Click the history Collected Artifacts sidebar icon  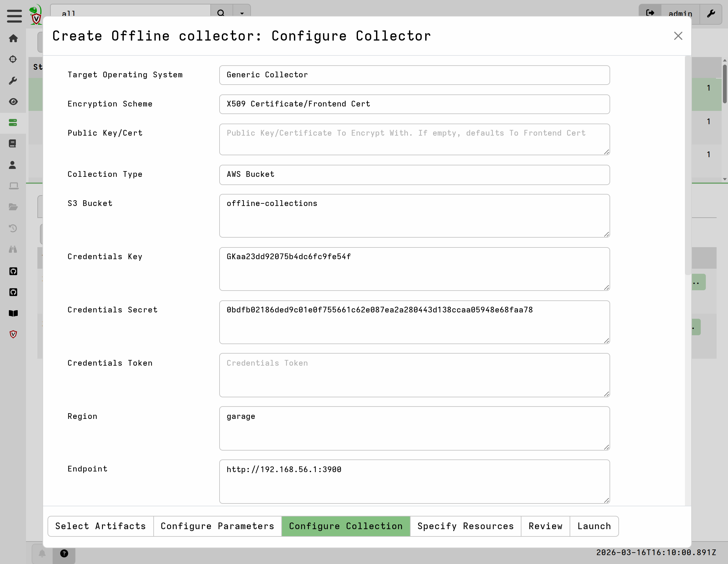click(x=13, y=228)
